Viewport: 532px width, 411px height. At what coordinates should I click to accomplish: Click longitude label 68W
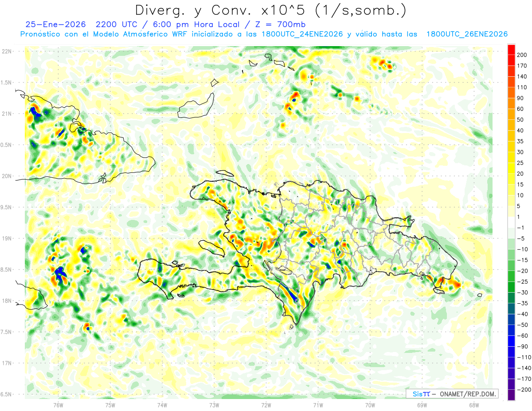[x=473, y=405]
